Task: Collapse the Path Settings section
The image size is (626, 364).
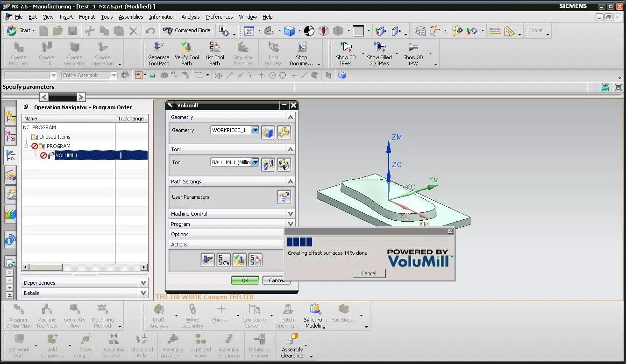Action: pos(291,182)
